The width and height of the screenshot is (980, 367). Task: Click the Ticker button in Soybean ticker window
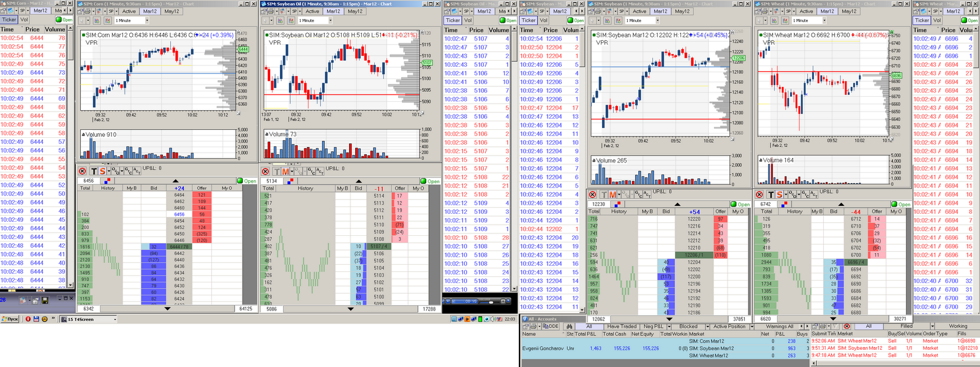[529, 20]
